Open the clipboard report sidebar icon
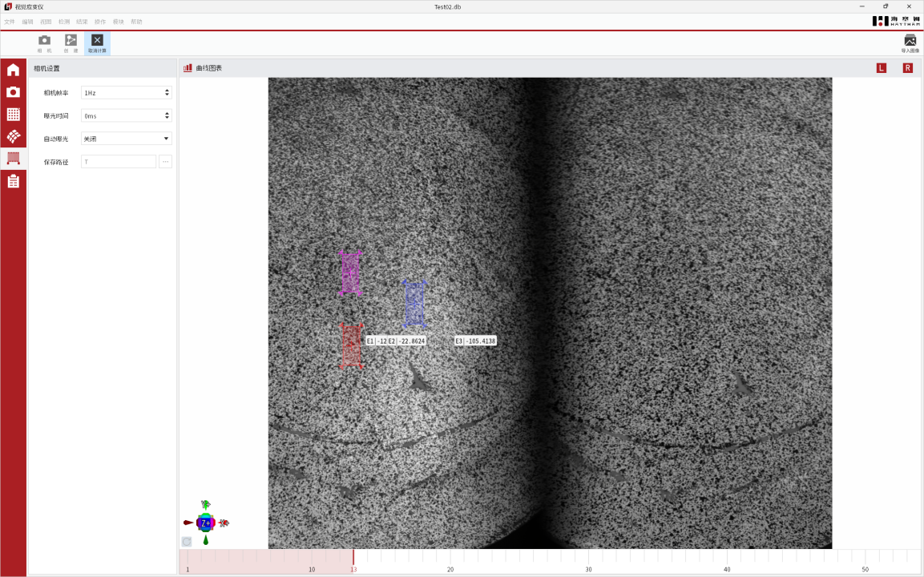The height and width of the screenshot is (577, 924). coord(13,181)
